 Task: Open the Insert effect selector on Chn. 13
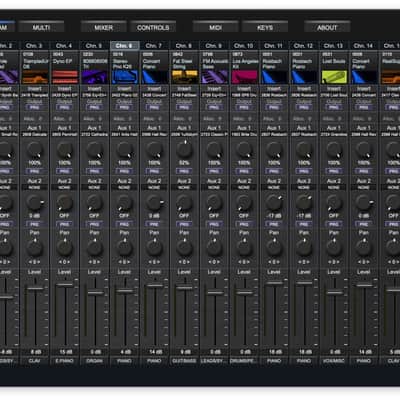tap(334, 95)
